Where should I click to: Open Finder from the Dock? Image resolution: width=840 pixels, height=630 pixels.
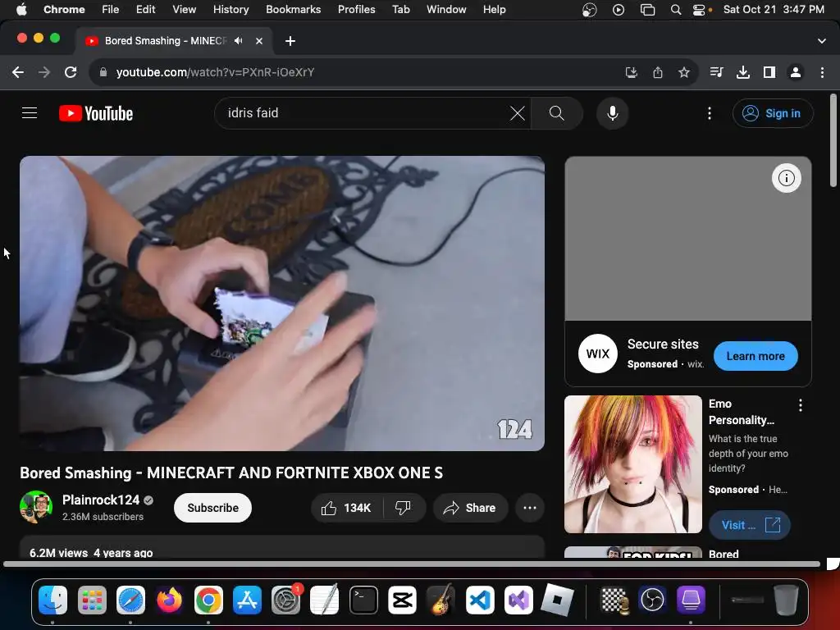[x=52, y=600]
